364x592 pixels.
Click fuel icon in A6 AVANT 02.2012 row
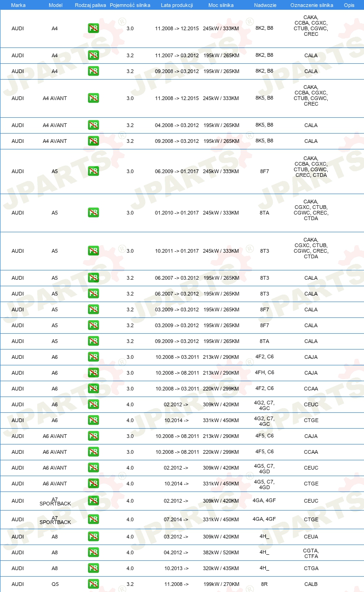point(94,468)
